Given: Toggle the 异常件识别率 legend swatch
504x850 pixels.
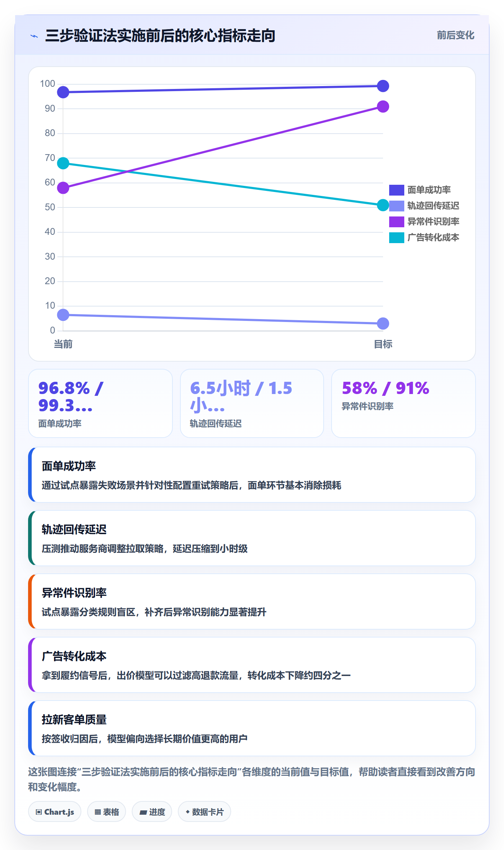Looking at the screenshot, I should [x=396, y=222].
